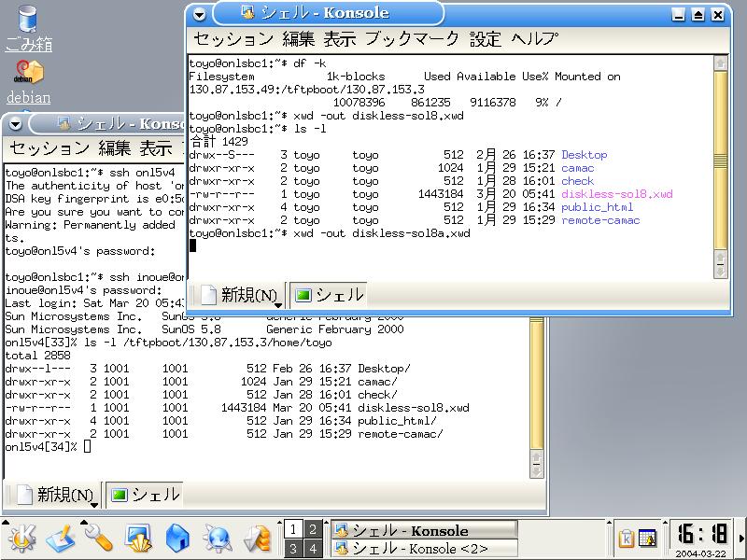Image resolution: width=747 pixels, height=560 pixels.
Task: Open the mail envelope icon on the panel
Action: [x=256, y=539]
